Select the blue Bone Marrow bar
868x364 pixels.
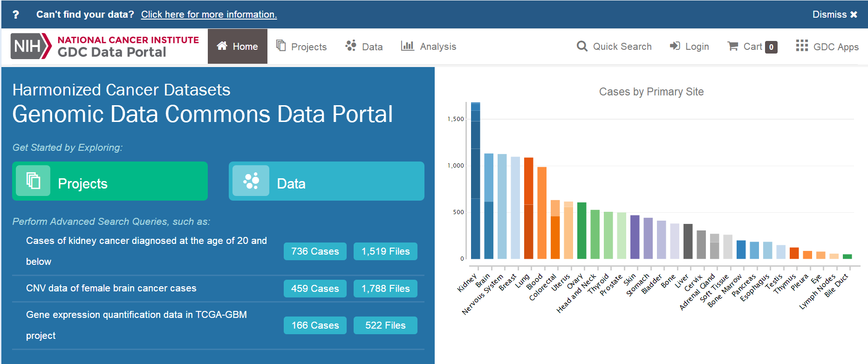(741, 249)
